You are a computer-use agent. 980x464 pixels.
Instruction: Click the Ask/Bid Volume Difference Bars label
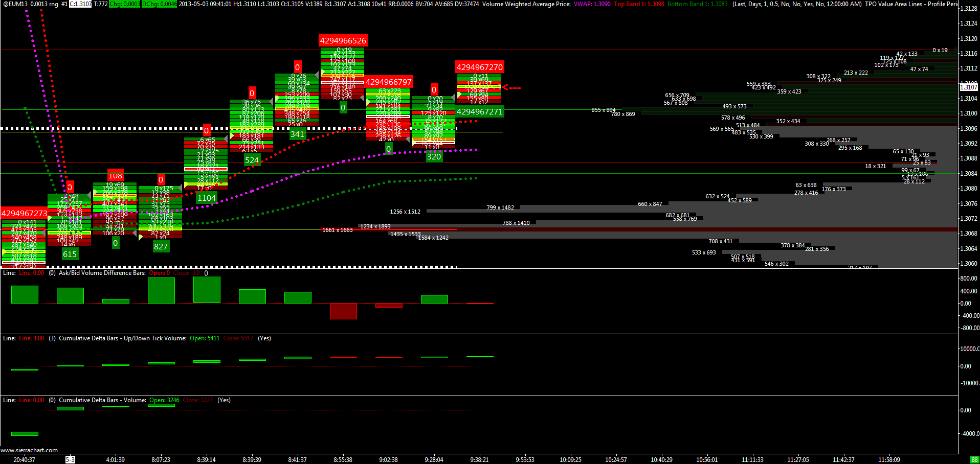coord(102,273)
